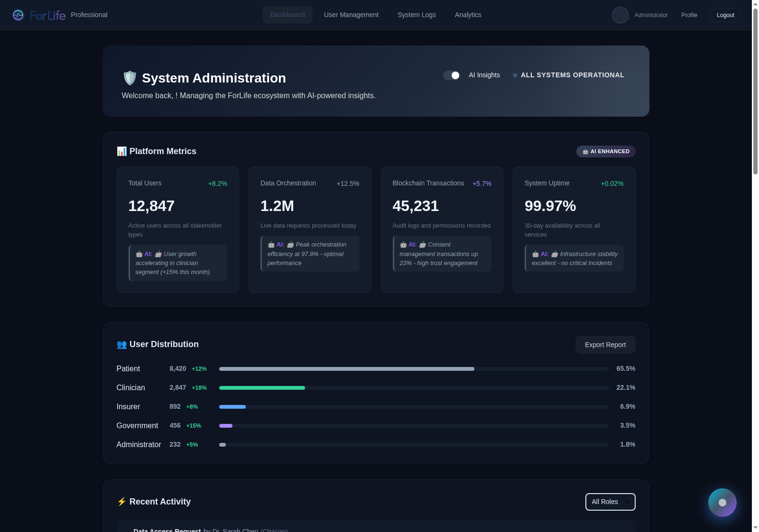This screenshot has height=532, width=759.
Task: Click the Patient distribution progress bar
Action: pos(414,369)
